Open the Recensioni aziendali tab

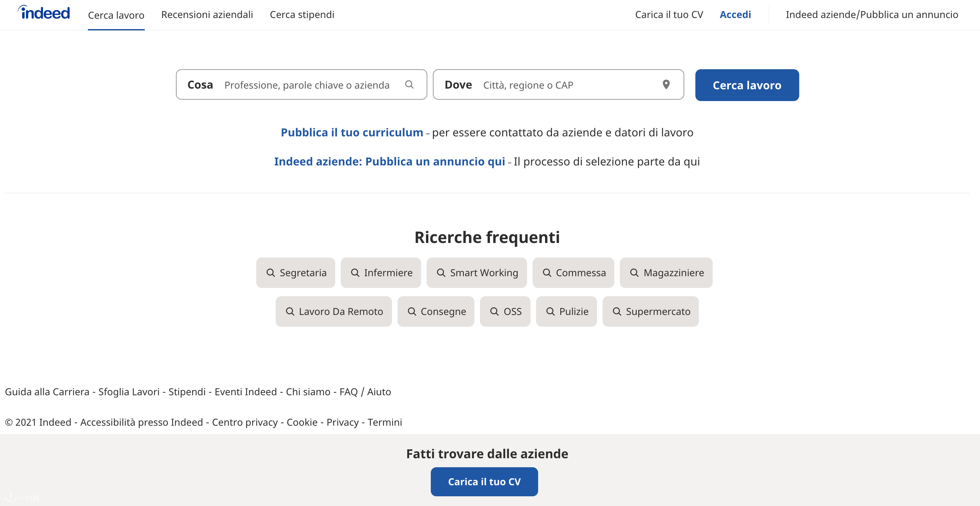(x=207, y=15)
